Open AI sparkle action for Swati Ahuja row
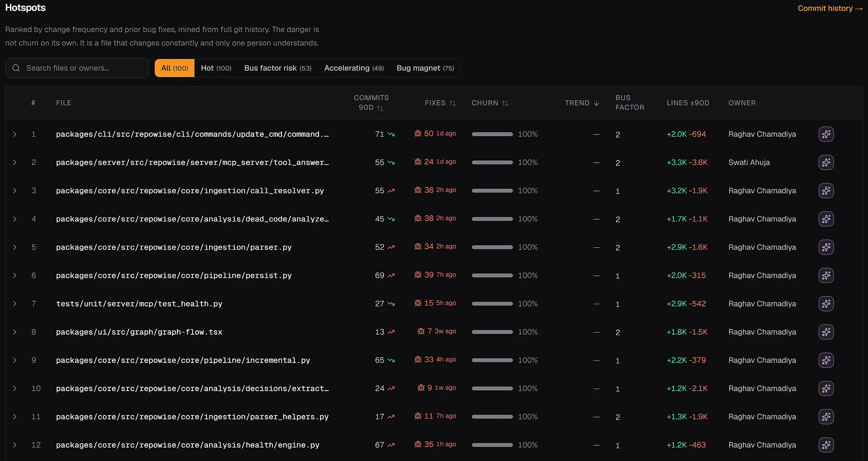The height and width of the screenshot is (461, 868). 826,162
